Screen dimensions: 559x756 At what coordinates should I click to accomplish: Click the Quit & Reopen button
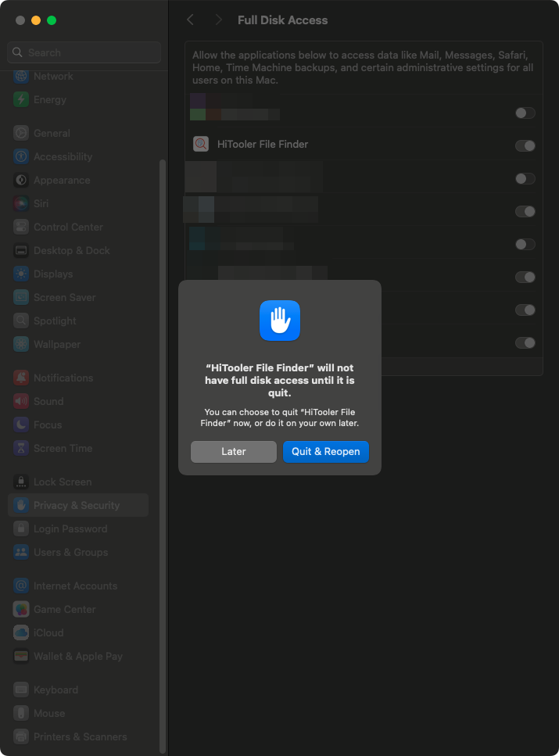(325, 452)
